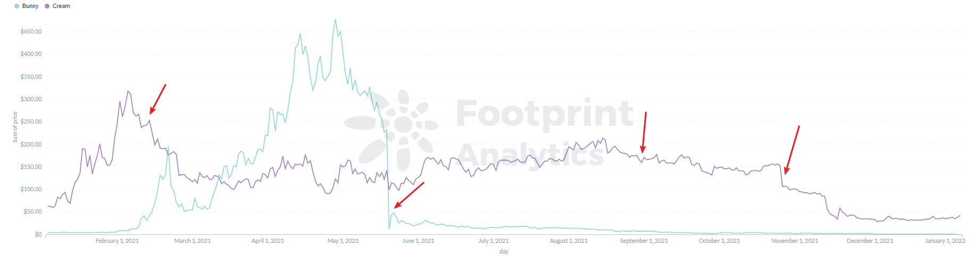Click the Cream line's peak in early February

click(x=128, y=92)
